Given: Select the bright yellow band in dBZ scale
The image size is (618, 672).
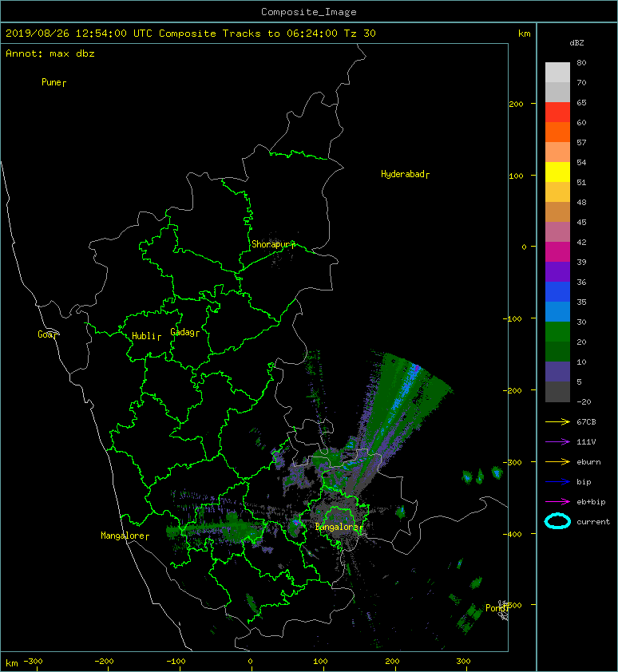Looking at the screenshot, I should pyautogui.click(x=557, y=172).
